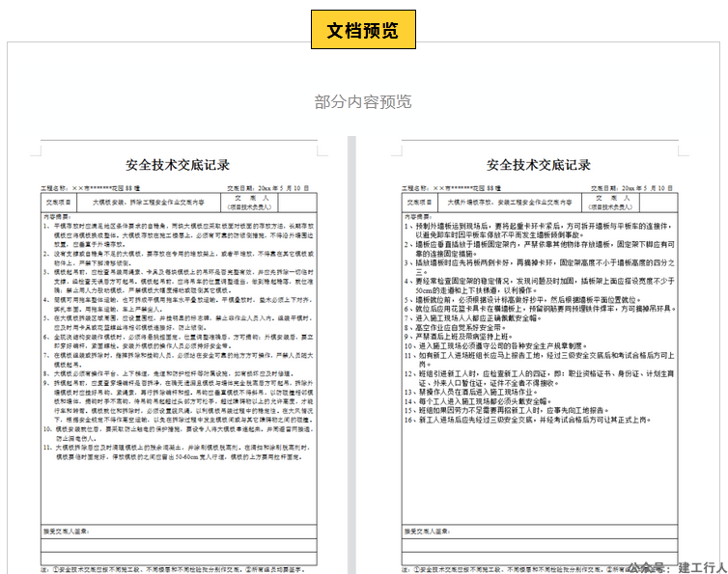The image size is (728, 574).
Task: Click line 1、预制外墙板运到现场后
Action: click(x=539, y=231)
